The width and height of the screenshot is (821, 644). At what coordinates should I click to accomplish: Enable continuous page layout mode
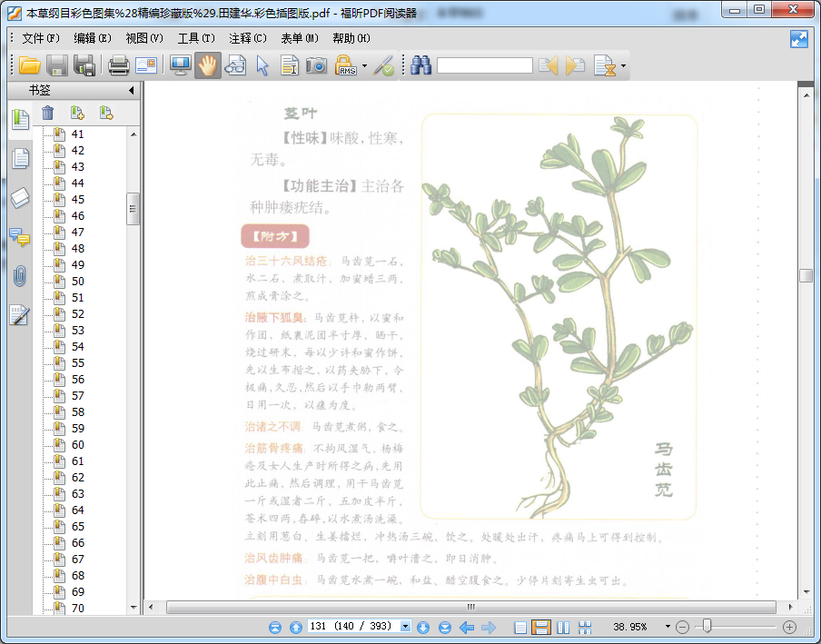[x=541, y=628]
